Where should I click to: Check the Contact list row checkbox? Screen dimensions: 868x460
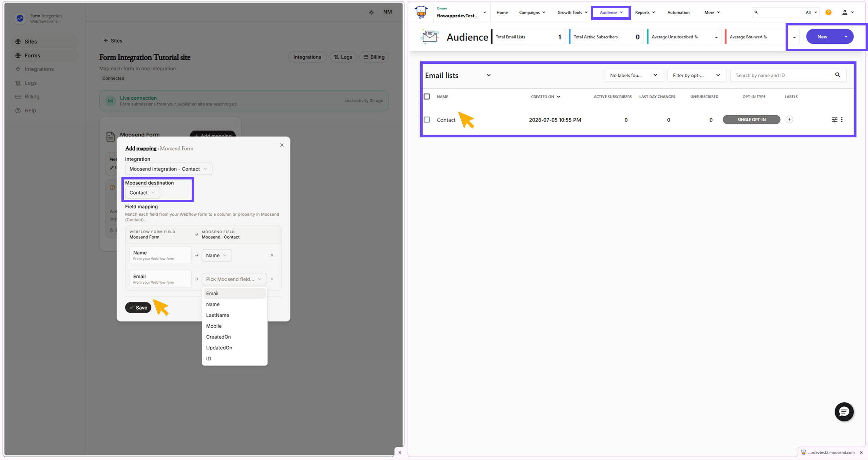pos(427,120)
